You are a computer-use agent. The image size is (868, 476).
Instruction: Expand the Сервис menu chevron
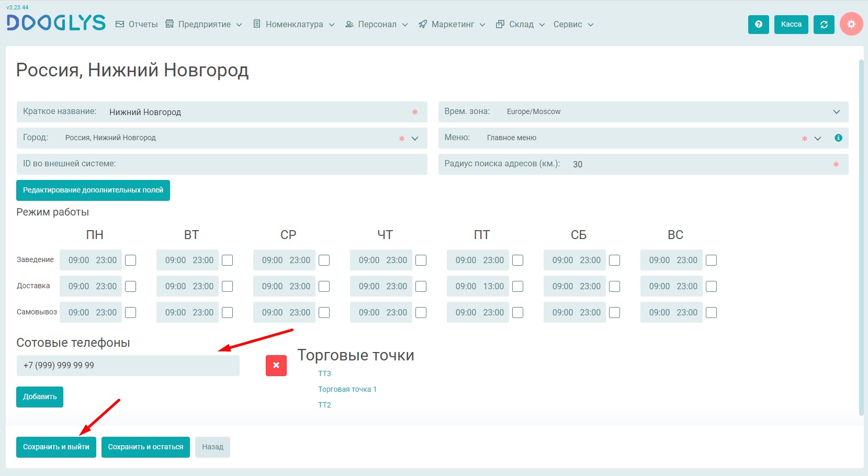[x=591, y=25]
